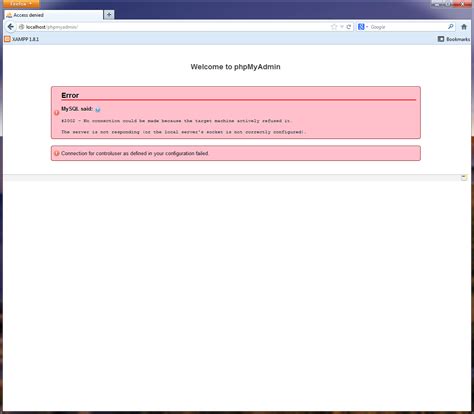Click the MySQL documentation help icon
The image size is (474, 414).
pyautogui.click(x=98, y=109)
